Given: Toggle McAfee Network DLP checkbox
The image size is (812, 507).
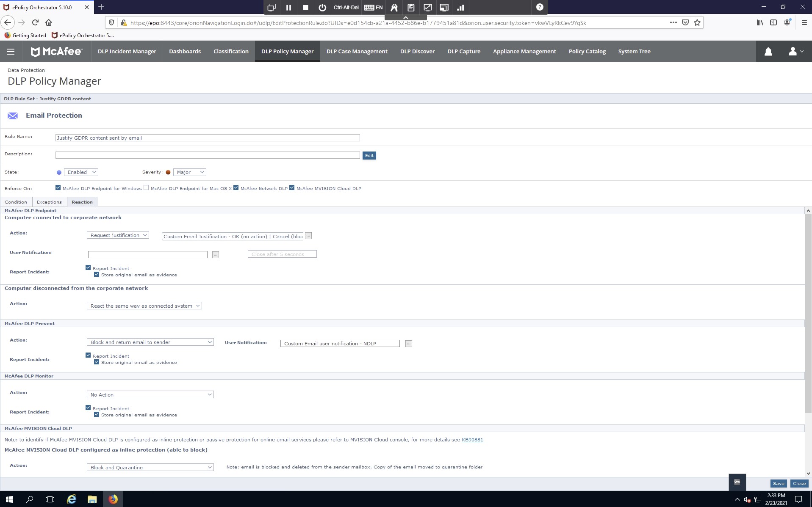Looking at the screenshot, I should coord(236,188).
